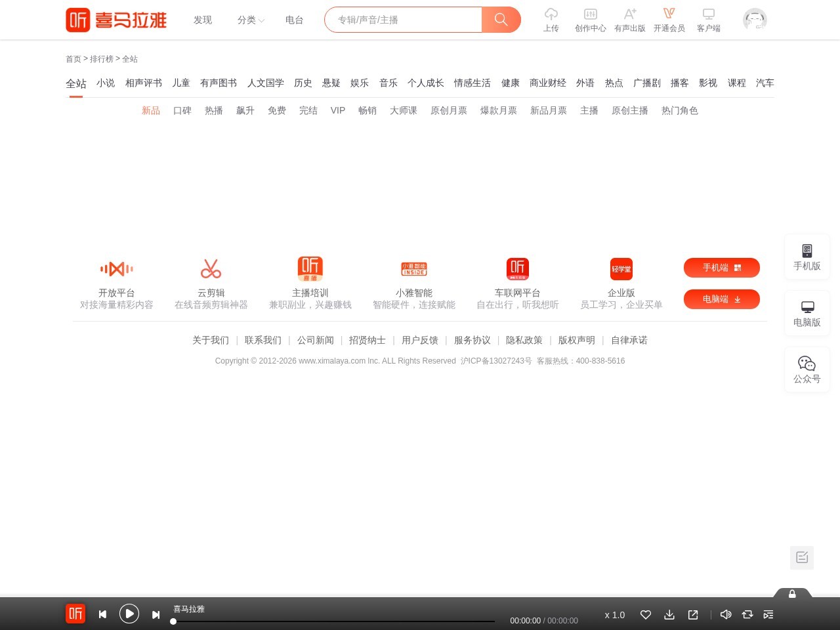
Task: Click the player progress slider handle
Action: click(173, 621)
